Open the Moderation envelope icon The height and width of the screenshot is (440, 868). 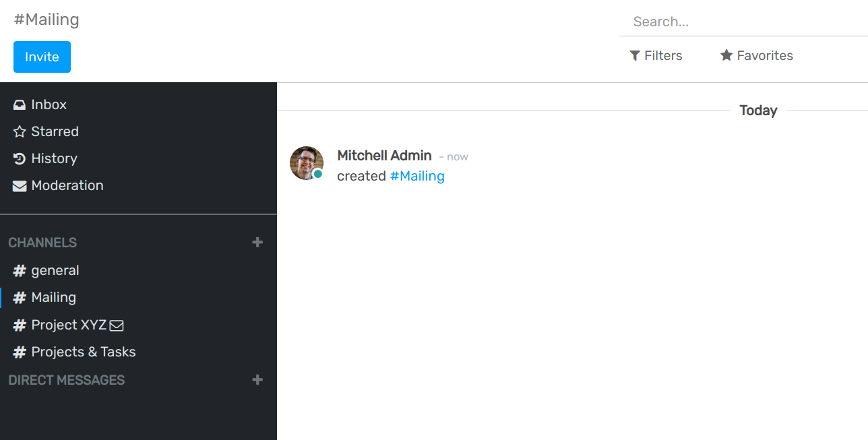click(x=19, y=185)
